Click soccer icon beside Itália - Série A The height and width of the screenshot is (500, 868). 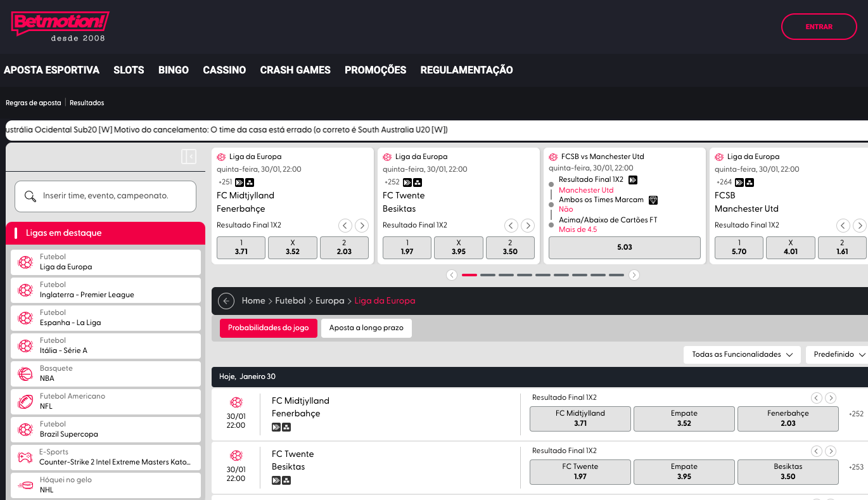pos(25,345)
